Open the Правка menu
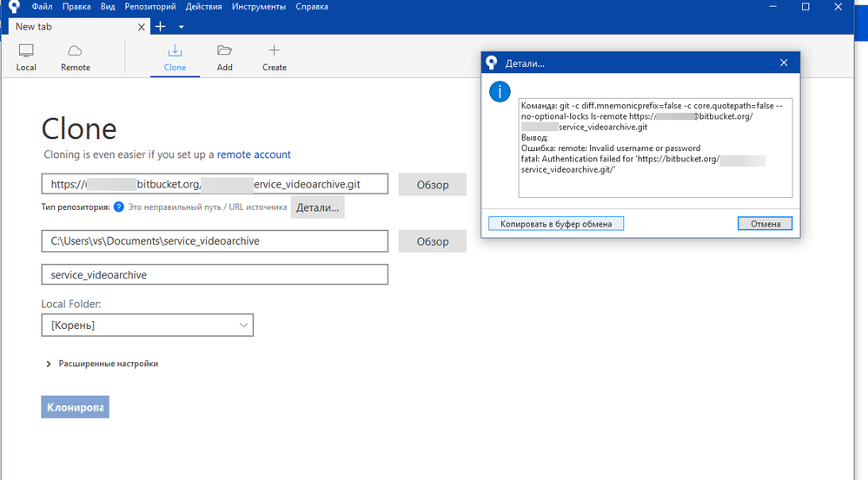Image resolution: width=868 pixels, height=480 pixels. (x=76, y=7)
